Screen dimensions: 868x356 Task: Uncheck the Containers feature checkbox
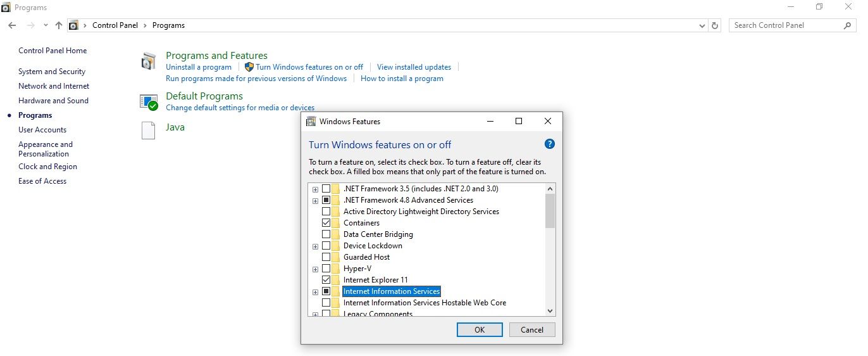[x=326, y=223]
